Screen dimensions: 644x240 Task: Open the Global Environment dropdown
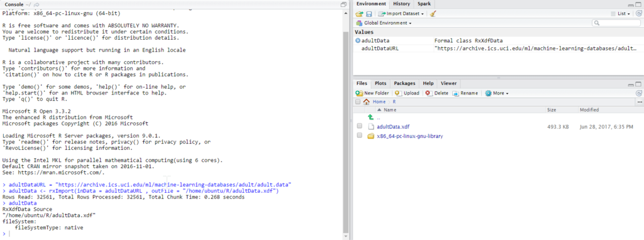384,23
